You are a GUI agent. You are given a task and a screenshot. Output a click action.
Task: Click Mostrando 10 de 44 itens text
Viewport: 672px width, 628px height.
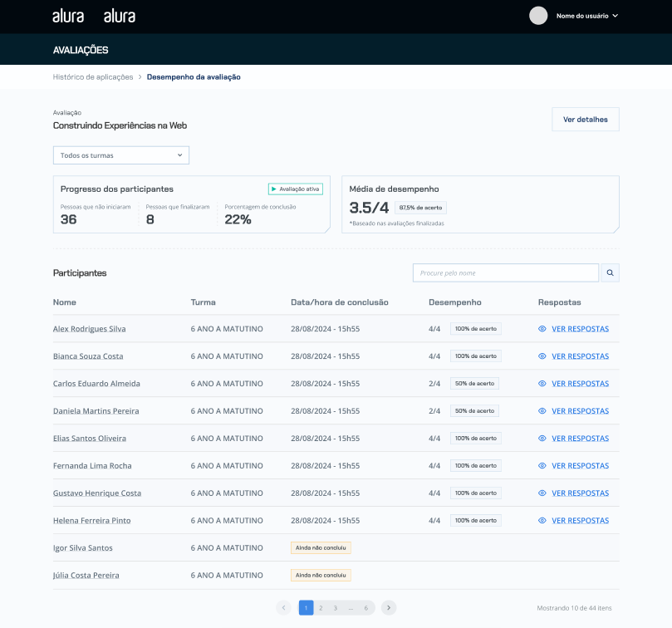point(574,608)
